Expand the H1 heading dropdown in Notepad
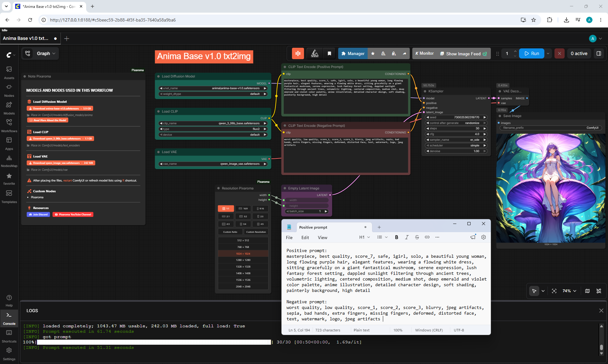 (x=364, y=237)
